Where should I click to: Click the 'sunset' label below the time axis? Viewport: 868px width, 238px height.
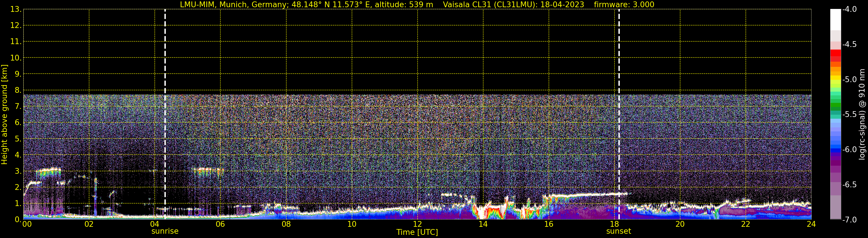(619, 231)
